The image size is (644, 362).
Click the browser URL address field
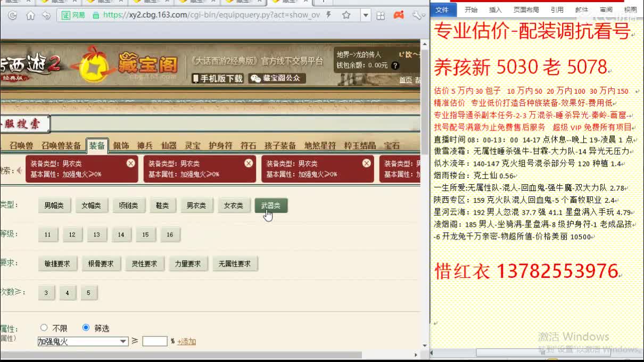[x=212, y=15]
